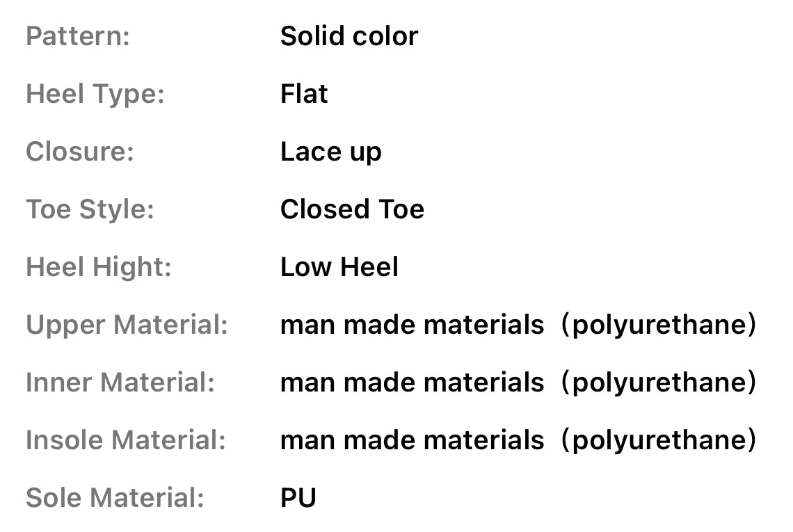Viewport: 793px width, 532px height.
Task: Select the "PU" sole material value
Action: point(298,498)
